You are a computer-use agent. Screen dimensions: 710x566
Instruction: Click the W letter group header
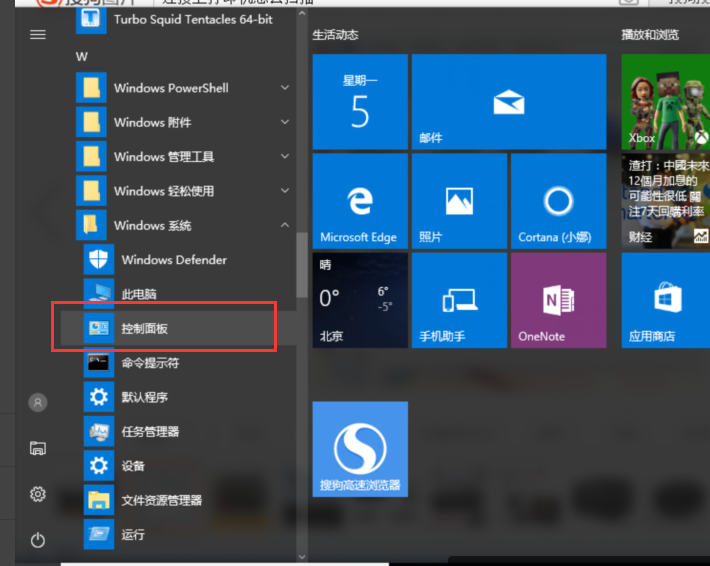(x=82, y=57)
